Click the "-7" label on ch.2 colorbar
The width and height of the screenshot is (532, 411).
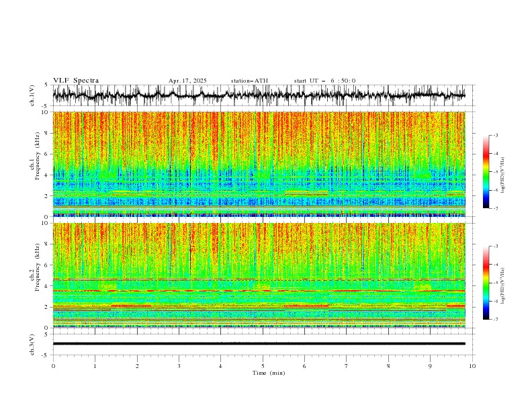click(x=495, y=319)
